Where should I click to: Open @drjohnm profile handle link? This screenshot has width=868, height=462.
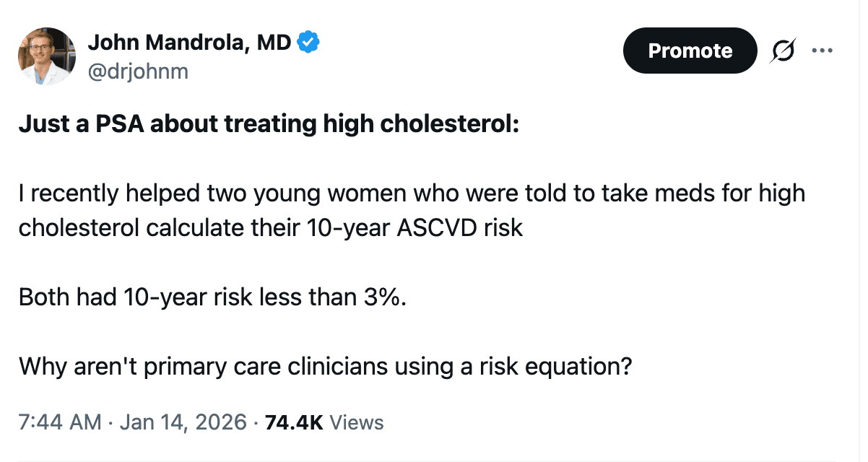coord(138,71)
